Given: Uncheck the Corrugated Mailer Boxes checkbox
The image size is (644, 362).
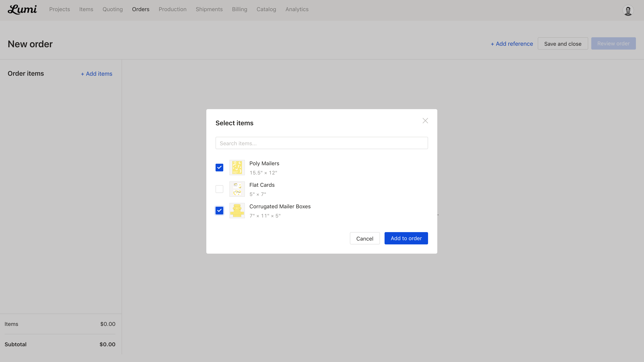Looking at the screenshot, I should (x=219, y=210).
